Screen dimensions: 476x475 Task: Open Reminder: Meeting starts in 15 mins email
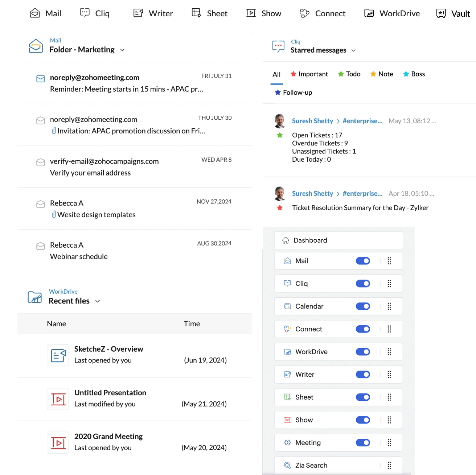coord(135,83)
